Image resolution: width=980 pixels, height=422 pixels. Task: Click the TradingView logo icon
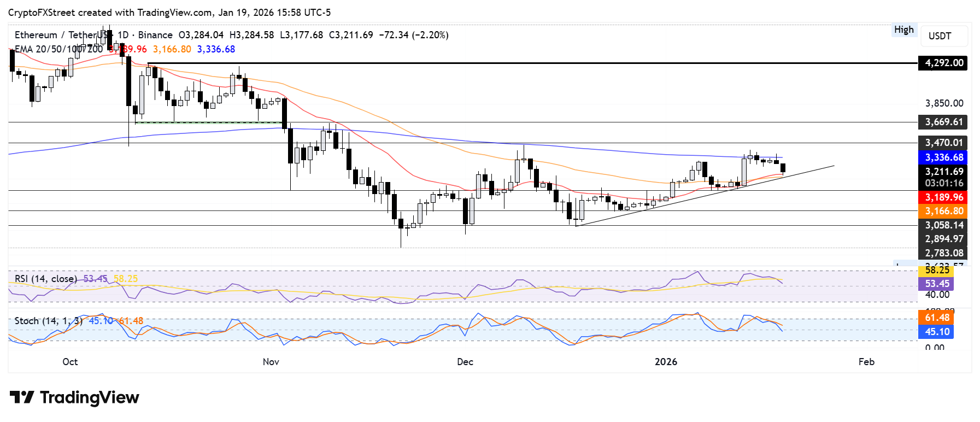coord(22,397)
